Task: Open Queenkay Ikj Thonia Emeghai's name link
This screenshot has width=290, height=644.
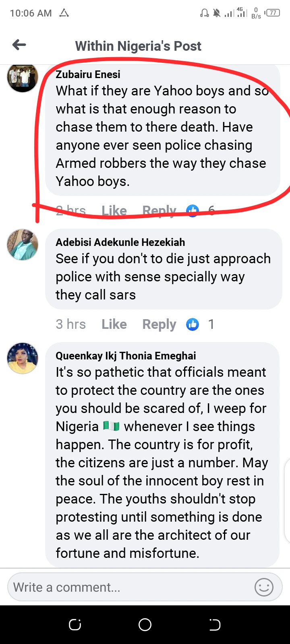Action: coord(126,356)
